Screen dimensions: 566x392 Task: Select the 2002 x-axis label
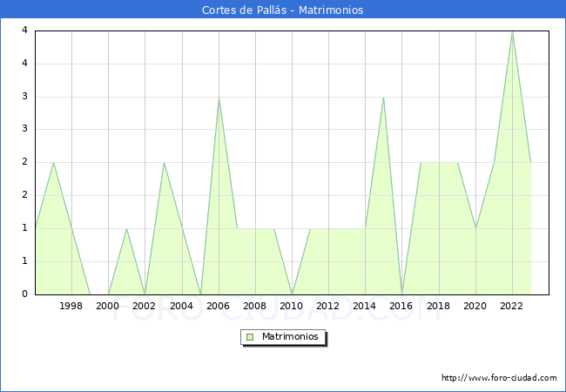click(144, 306)
